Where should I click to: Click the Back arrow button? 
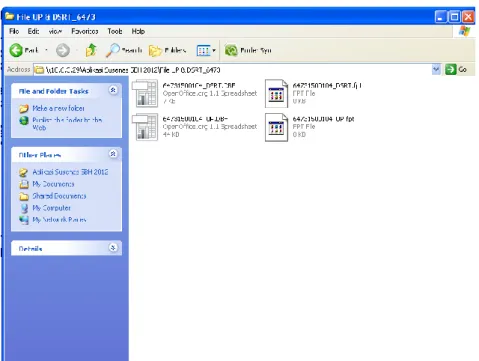point(16,50)
